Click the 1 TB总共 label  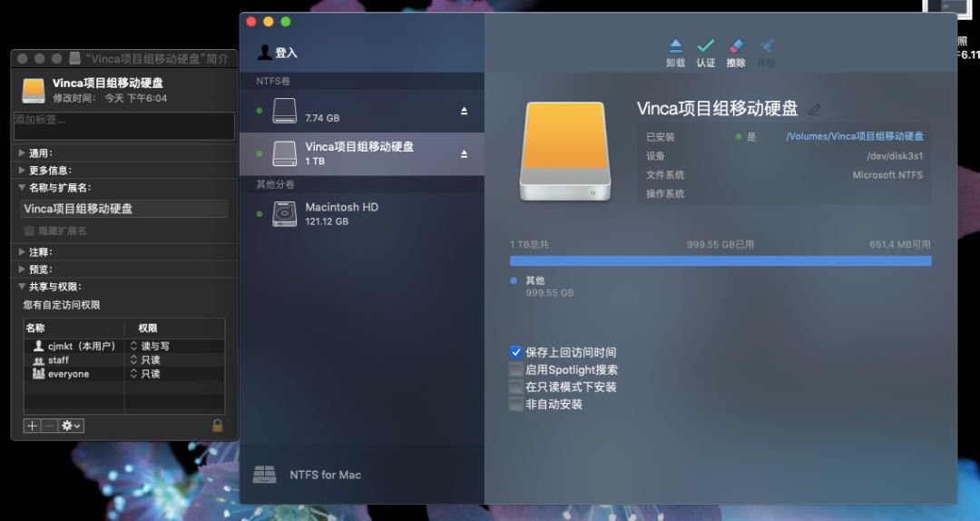tap(529, 244)
